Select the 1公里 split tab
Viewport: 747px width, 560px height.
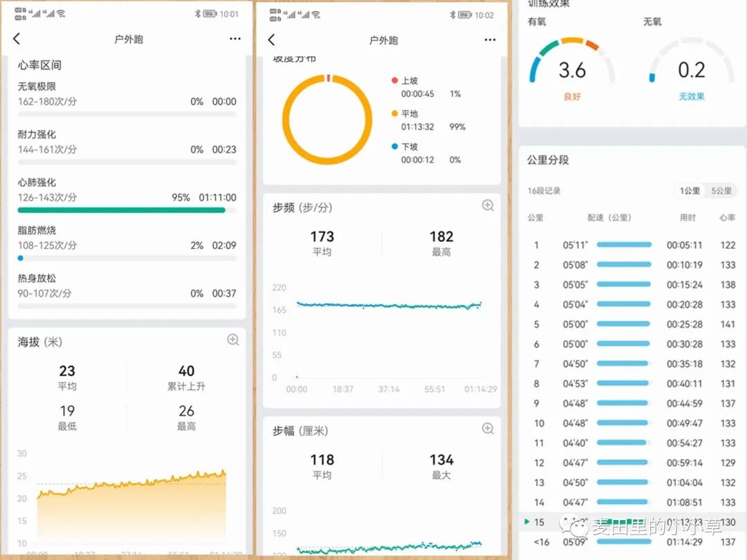pos(690,191)
